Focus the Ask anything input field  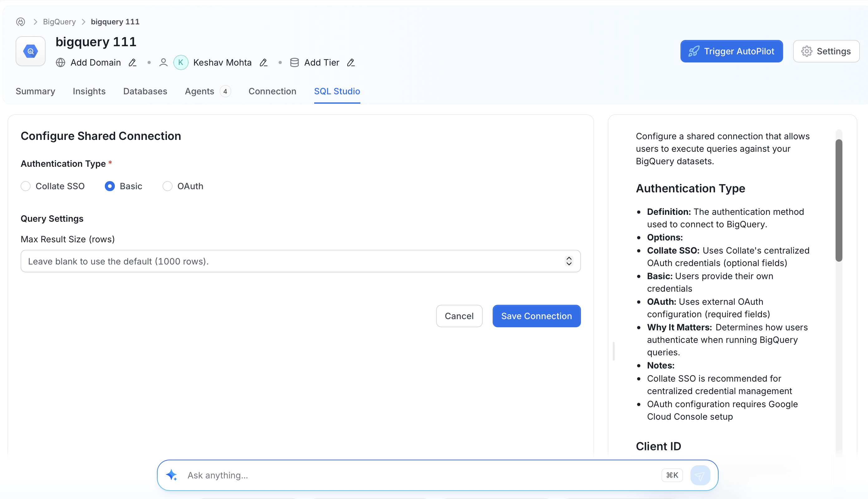[421, 475]
